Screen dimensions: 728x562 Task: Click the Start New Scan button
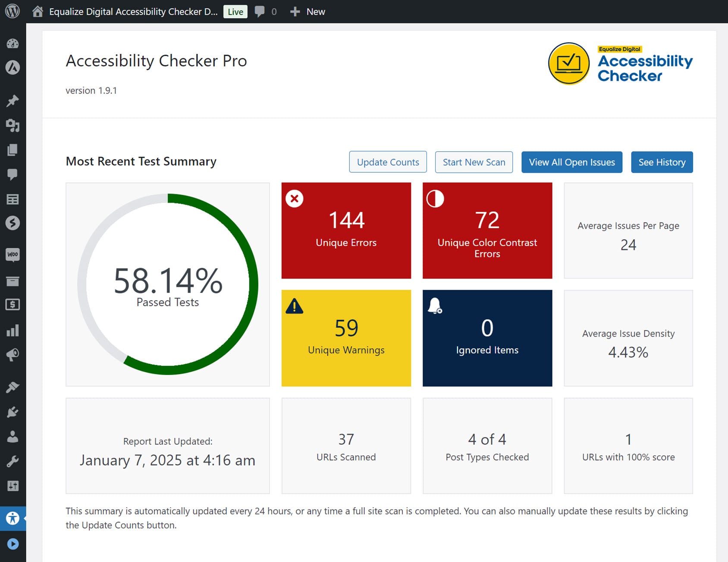474,162
